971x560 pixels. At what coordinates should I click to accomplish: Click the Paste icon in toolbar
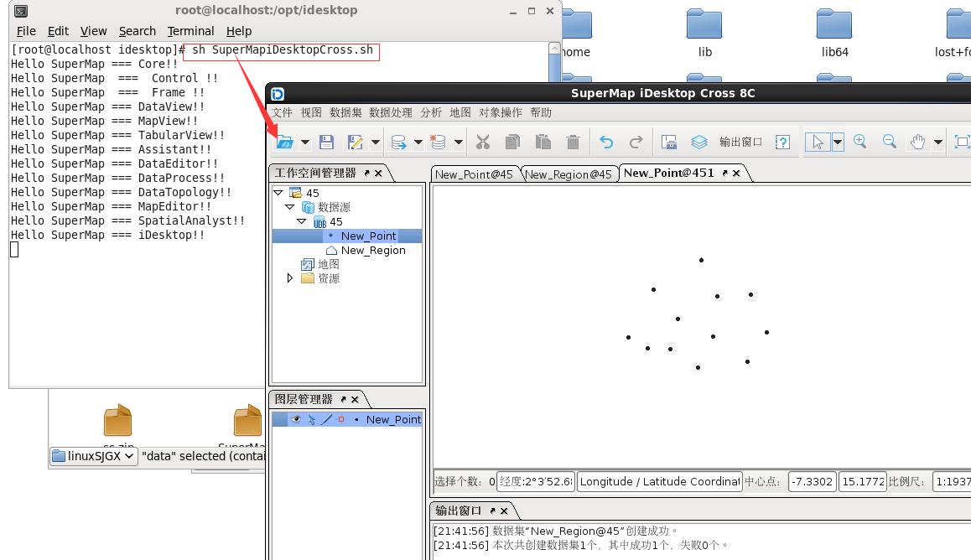click(x=543, y=142)
